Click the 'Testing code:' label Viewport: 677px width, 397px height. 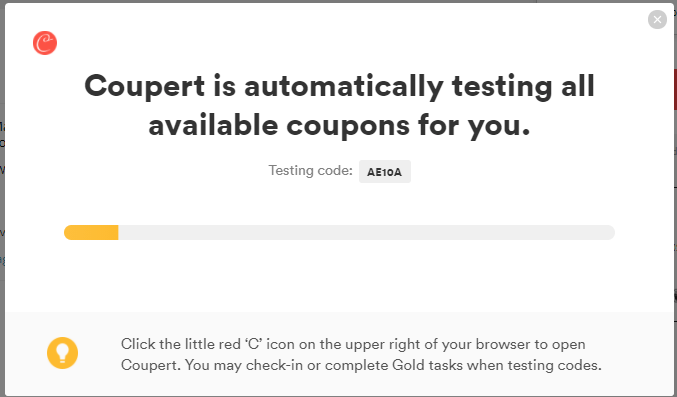(x=310, y=171)
